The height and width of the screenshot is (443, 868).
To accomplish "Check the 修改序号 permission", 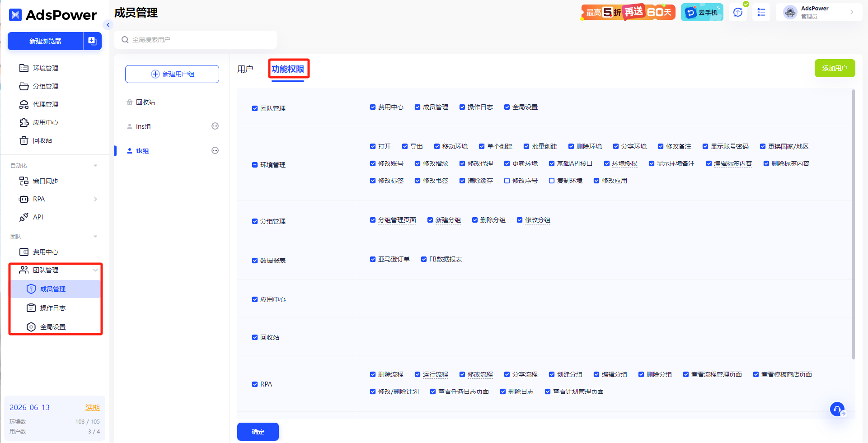I will pos(507,181).
